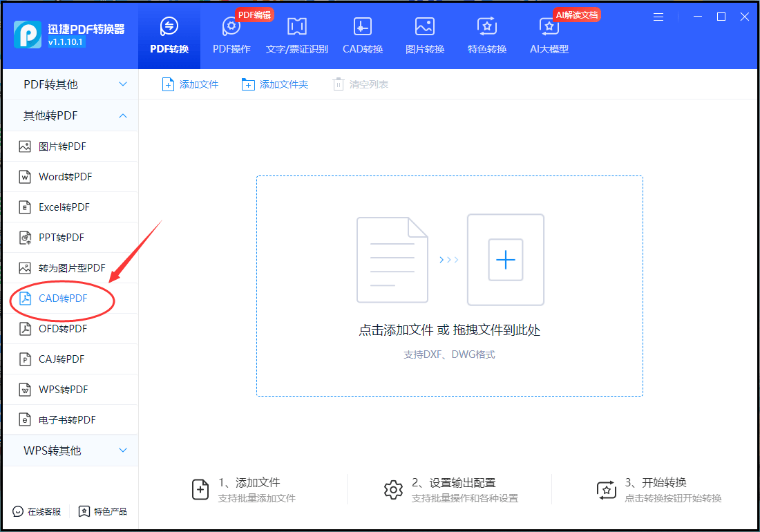Click the step 1 添加文件 icon
The image size is (760, 532).
coord(200,489)
